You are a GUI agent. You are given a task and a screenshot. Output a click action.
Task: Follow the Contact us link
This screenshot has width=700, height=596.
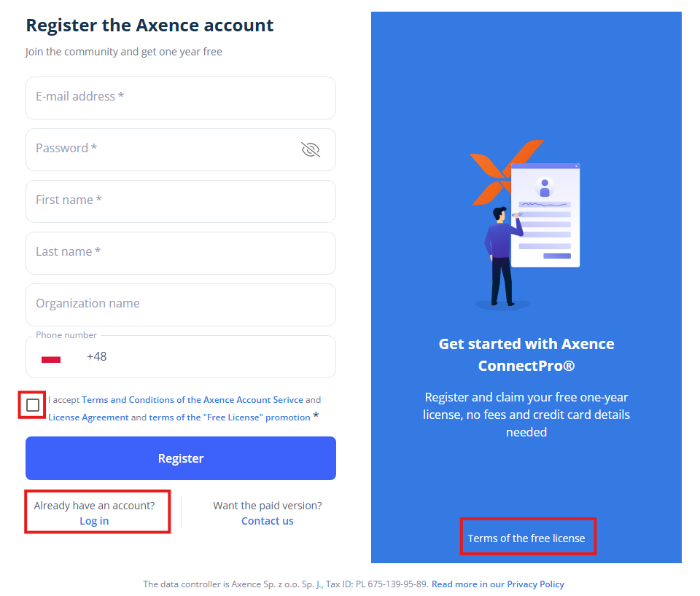point(268,521)
